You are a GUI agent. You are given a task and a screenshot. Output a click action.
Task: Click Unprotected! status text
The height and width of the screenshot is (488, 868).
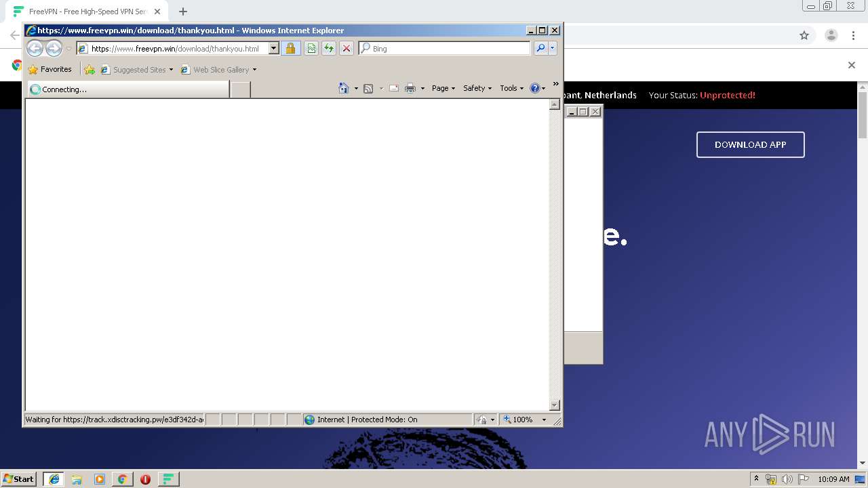pos(728,96)
